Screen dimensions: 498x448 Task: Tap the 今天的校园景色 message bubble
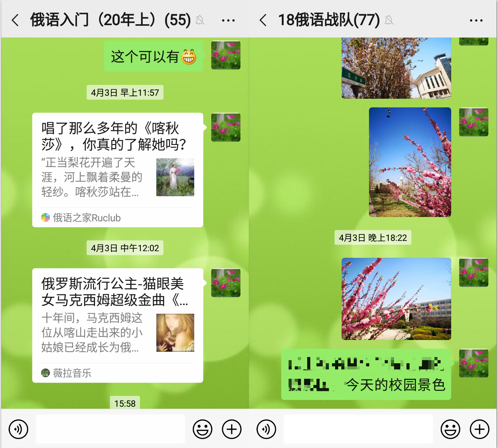[366, 374]
